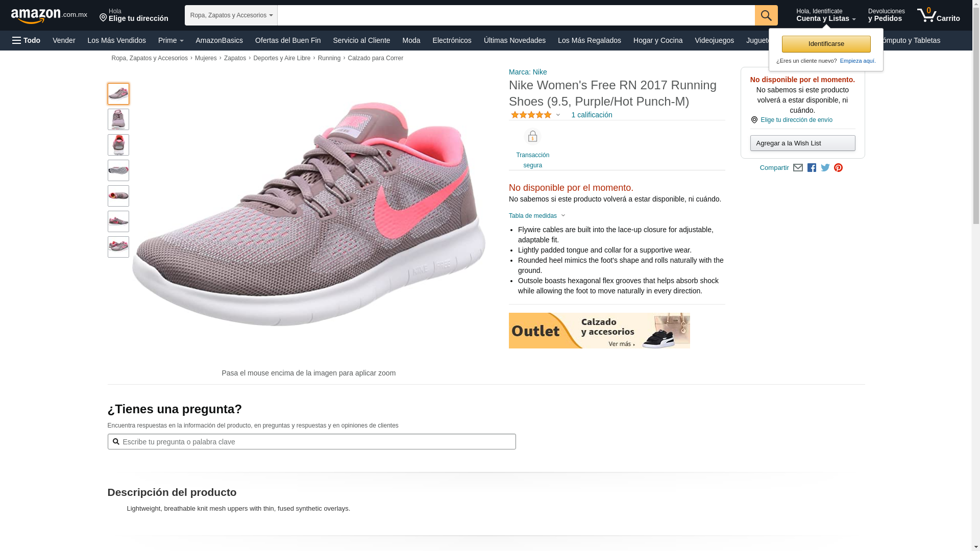Click the secure transaction lock icon
The image size is (980, 551).
pos(532,137)
